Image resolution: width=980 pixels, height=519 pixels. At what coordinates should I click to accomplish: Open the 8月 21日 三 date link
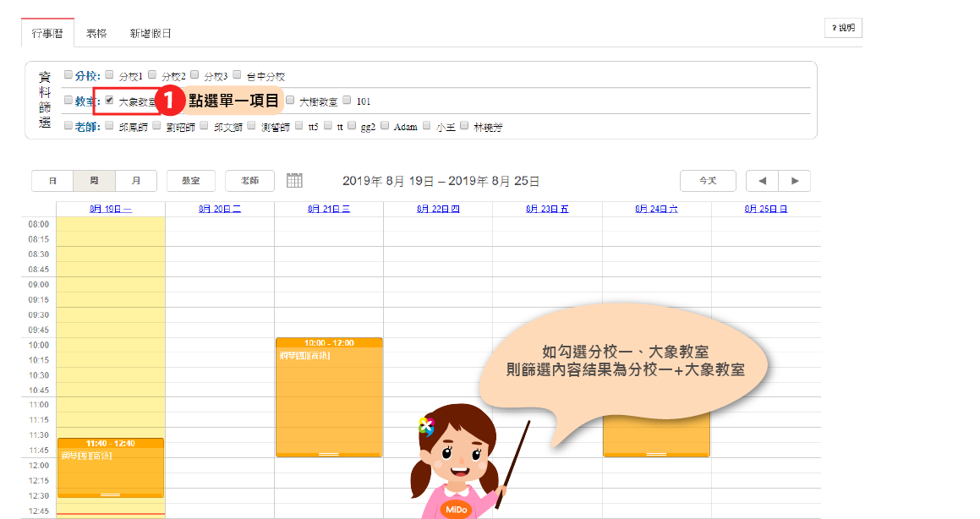pyautogui.click(x=329, y=209)
